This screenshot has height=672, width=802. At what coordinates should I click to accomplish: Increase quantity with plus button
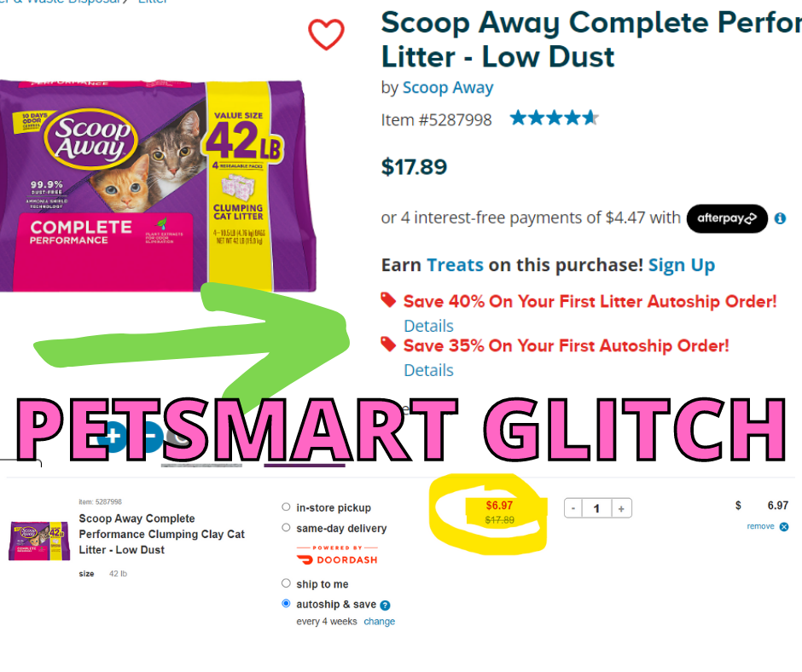tap(621, 508)
